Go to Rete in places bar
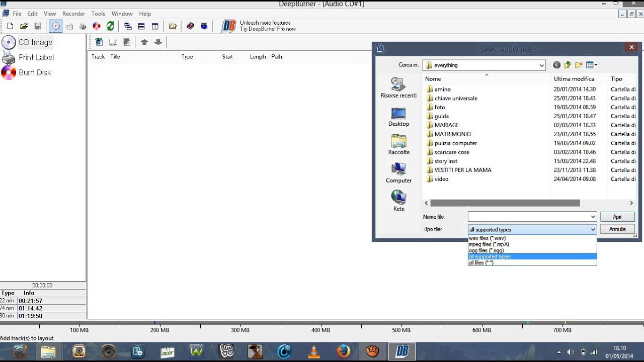 click(398, 201)
